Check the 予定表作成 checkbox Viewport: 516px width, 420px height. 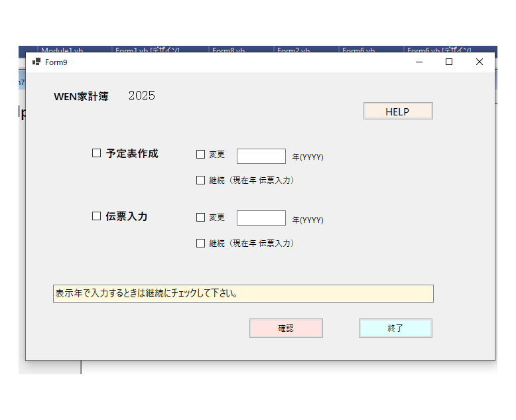click(97, 153)
